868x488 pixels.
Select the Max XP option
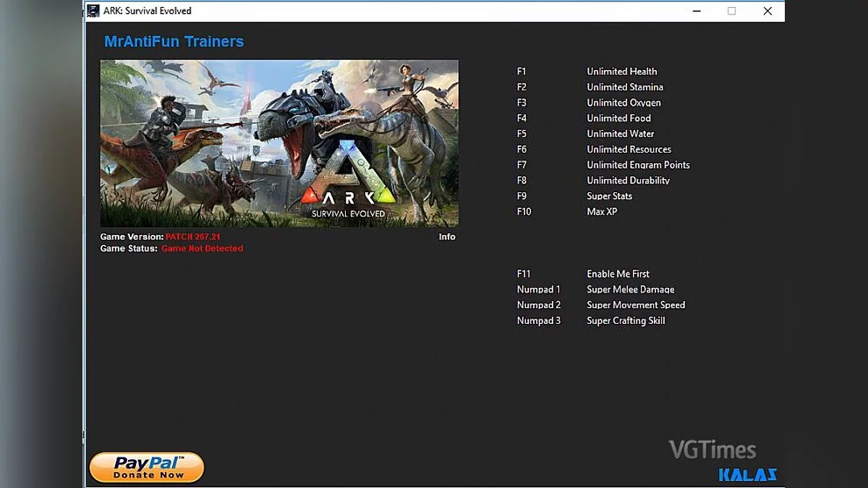point(602,212)
